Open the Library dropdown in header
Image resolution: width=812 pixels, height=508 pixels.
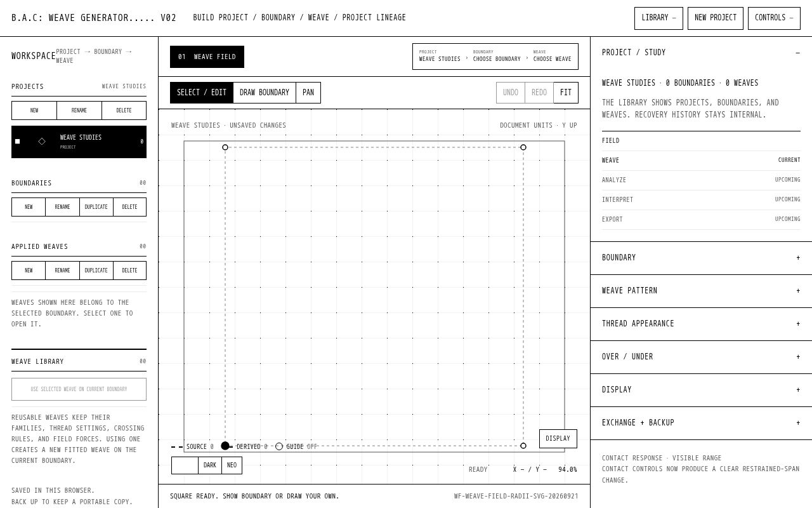pyautogui.click(x=658, y=18)
